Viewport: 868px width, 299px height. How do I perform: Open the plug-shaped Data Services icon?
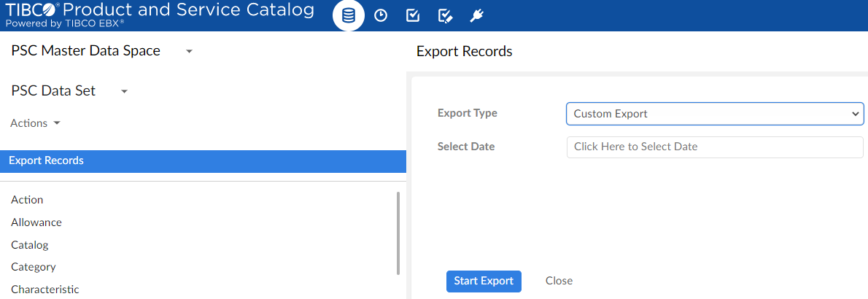click(x=477, y=15)
